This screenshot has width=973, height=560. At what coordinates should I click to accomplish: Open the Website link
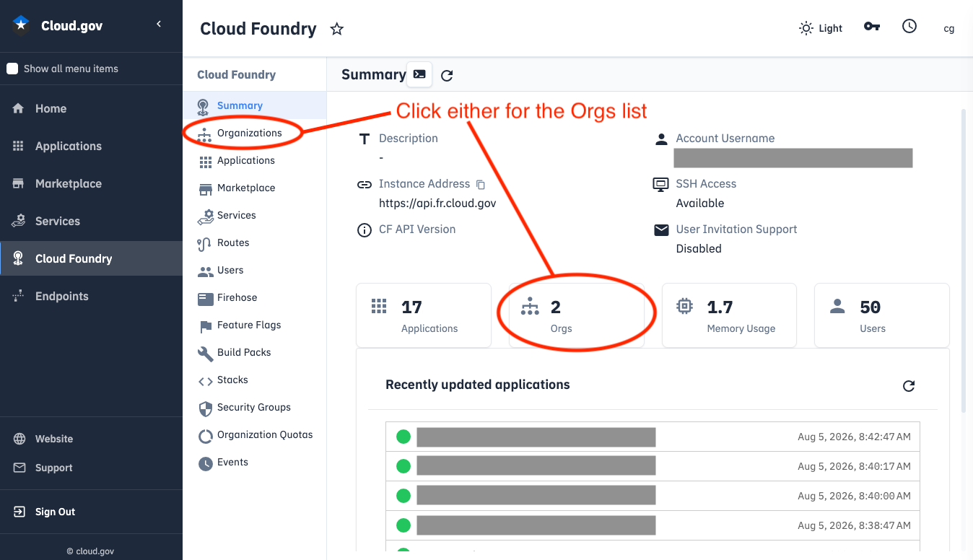click(54, 439)
